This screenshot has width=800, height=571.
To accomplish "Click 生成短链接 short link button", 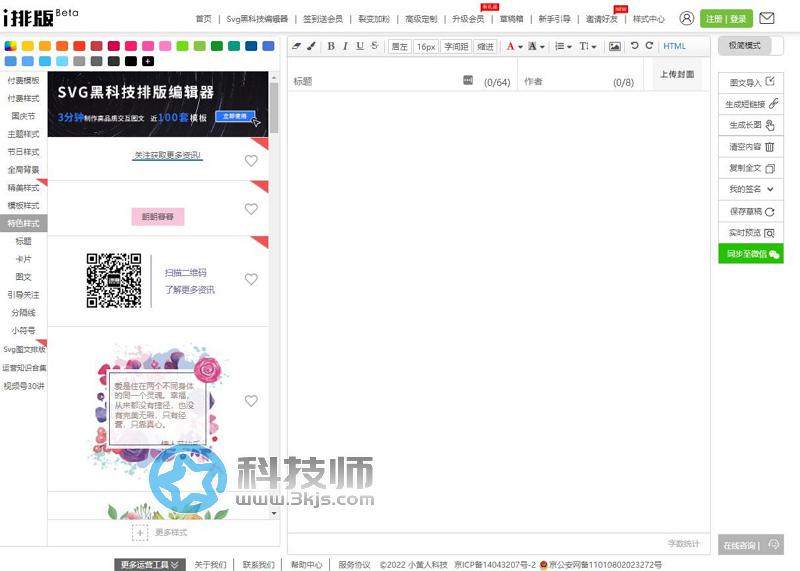I will point(751,104).
